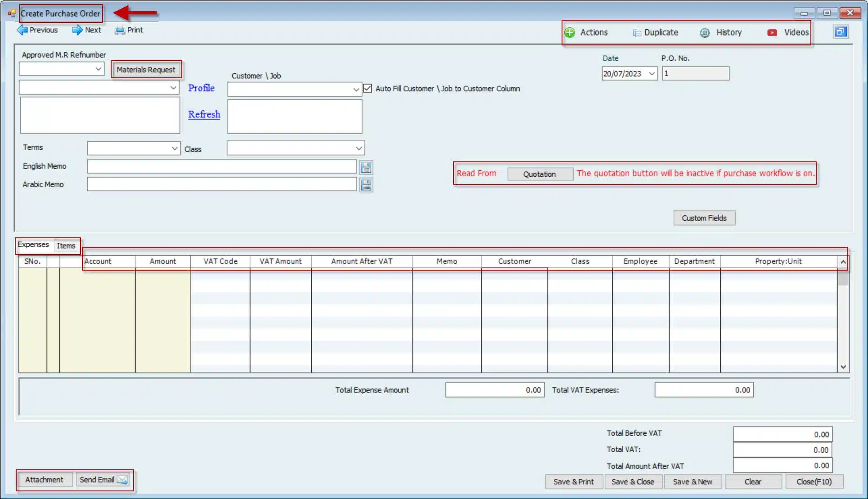Open the Videos red play icon
The image size is (868, 499).
tap(772, 32)
